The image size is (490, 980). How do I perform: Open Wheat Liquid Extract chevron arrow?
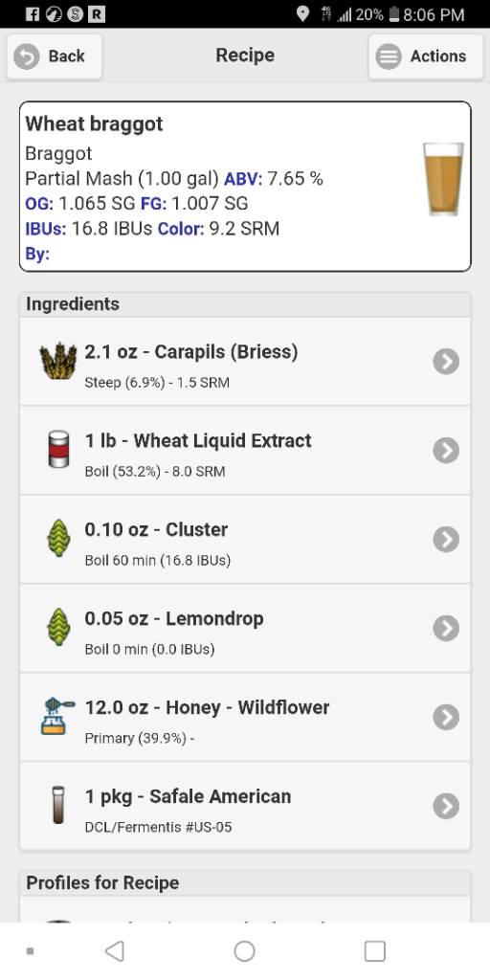pos(446,450)
